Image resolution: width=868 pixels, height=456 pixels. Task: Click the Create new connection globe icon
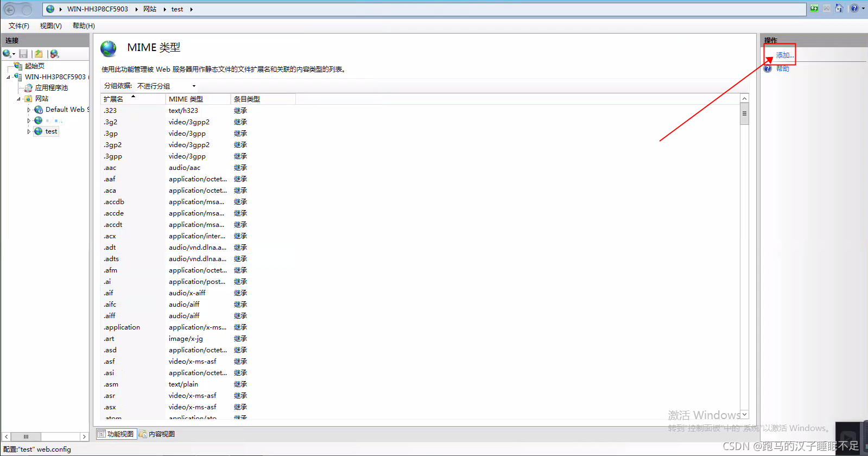pyautogui.click(x=7, y=54)
